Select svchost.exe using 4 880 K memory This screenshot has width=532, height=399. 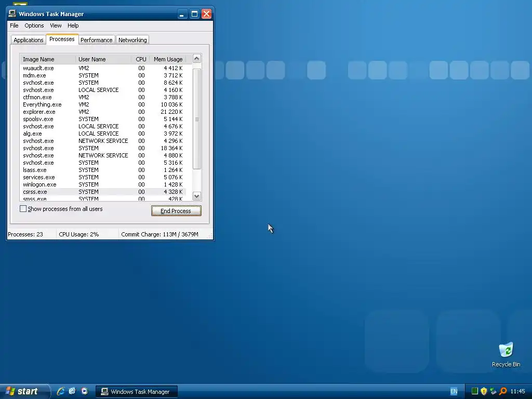[103, 155]
